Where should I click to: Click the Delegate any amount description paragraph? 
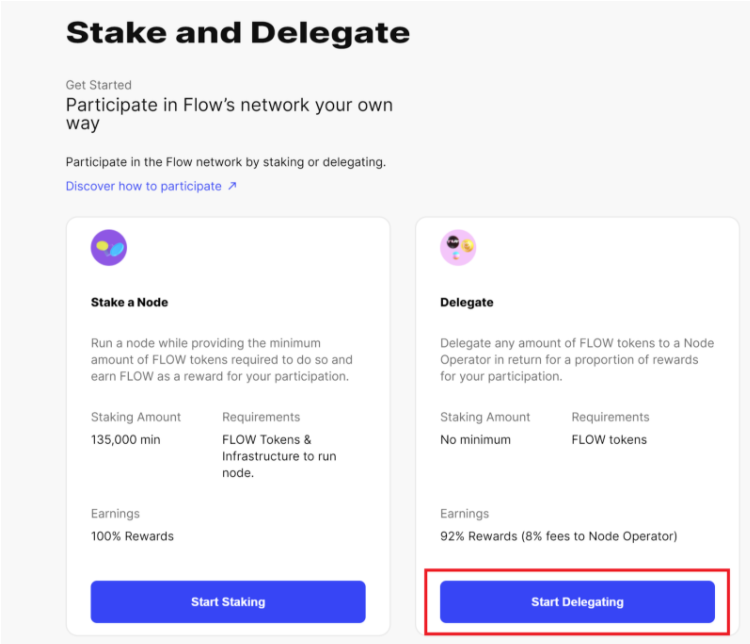[577, 359]
